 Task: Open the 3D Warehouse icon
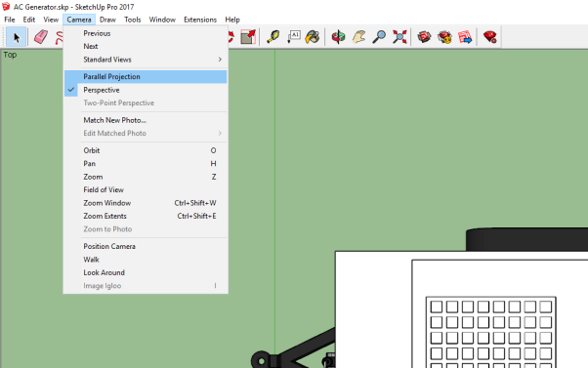click(424, 37)
